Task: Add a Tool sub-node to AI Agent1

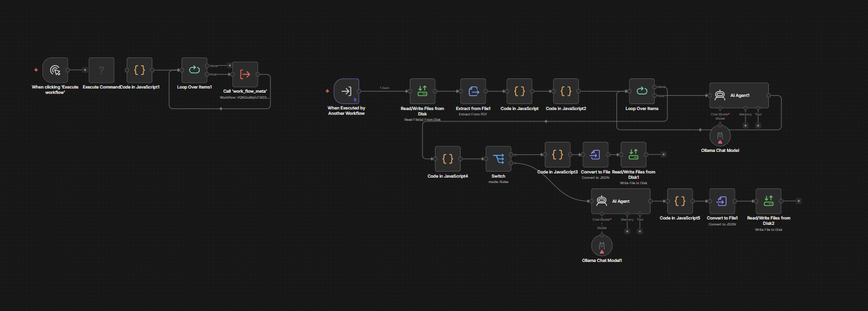Action: pyautogui.click(x=758, y=126)
